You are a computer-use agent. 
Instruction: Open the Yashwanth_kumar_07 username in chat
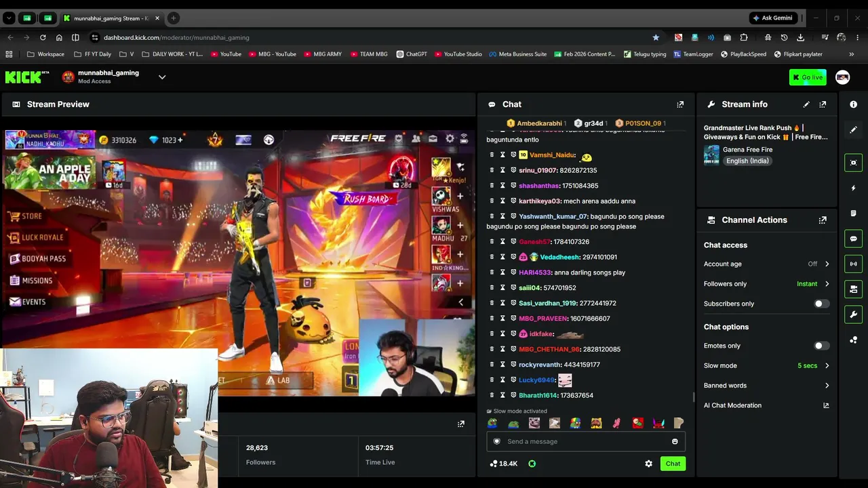(553, 217)
